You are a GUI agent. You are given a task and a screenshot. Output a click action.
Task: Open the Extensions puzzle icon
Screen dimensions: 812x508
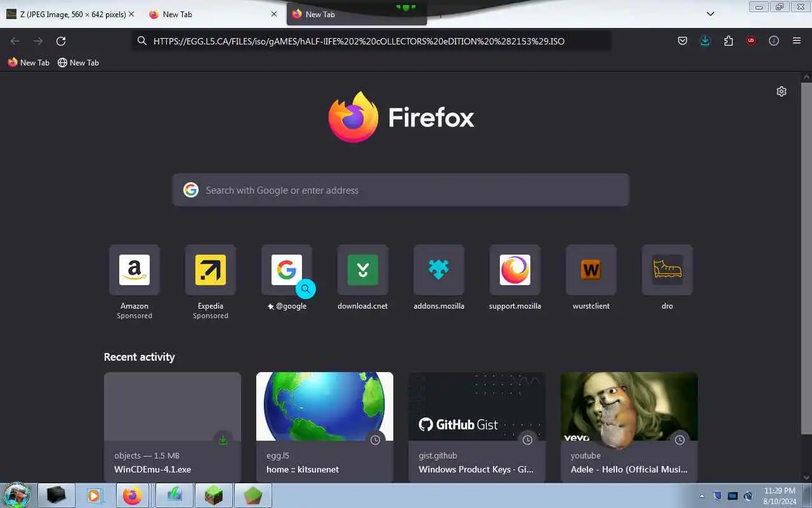728,41
